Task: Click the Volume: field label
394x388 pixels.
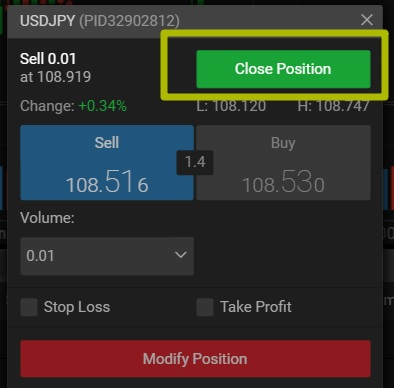Action: point(47,218)
